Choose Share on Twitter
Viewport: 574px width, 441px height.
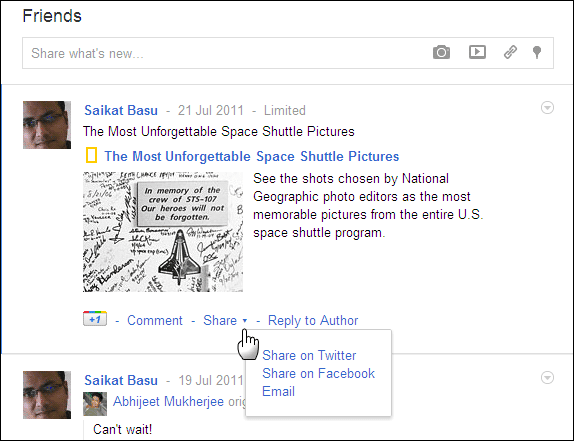pos(309,355)
